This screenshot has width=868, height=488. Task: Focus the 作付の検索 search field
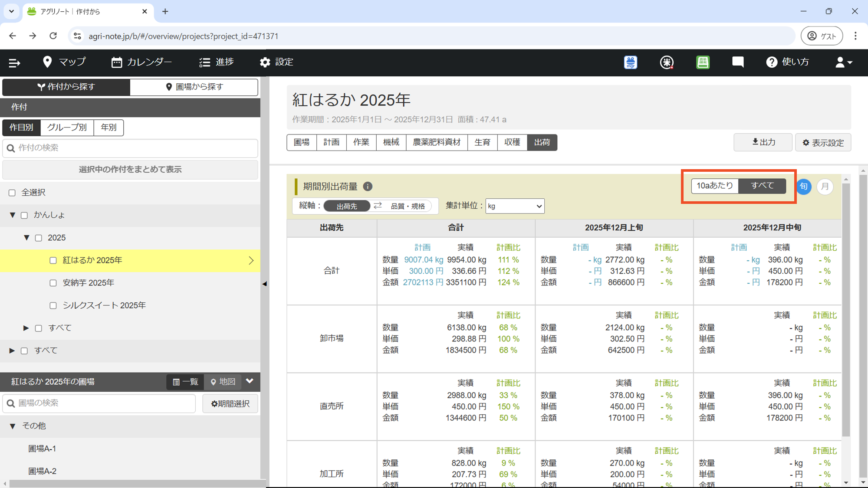click(130, 148)
